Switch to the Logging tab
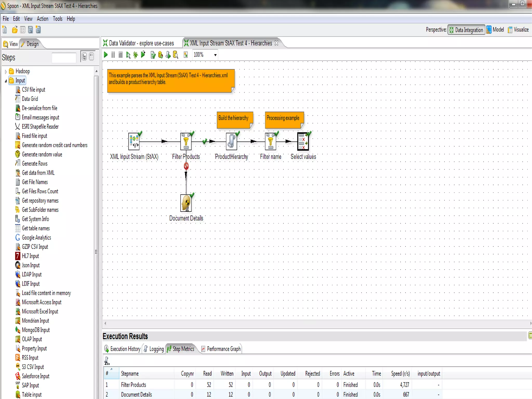 pos(154,349)
